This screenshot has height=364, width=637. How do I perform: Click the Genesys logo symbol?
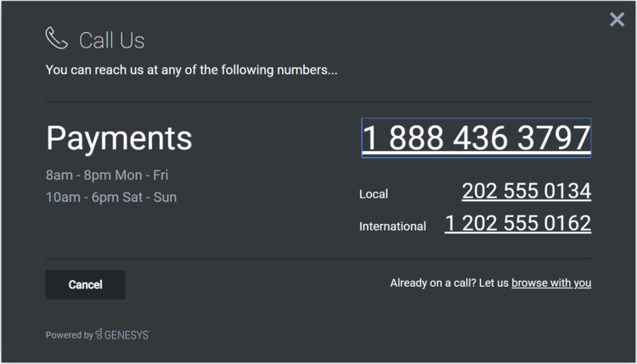pos(99,334)
